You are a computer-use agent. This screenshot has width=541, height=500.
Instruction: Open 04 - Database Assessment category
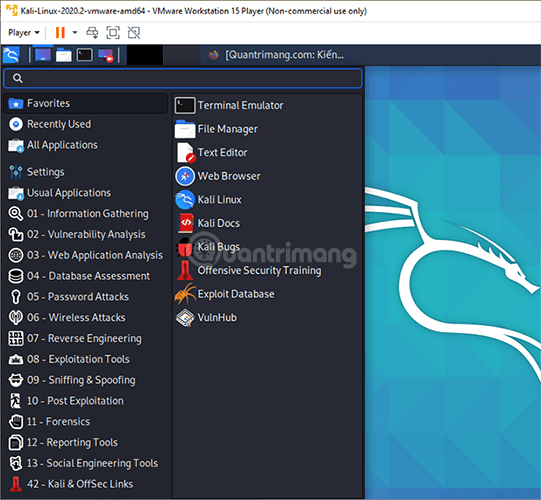pos(86,276)
